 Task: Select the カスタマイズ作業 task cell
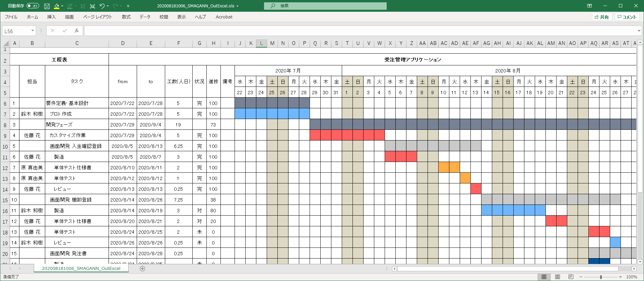(x=77, y=135)
